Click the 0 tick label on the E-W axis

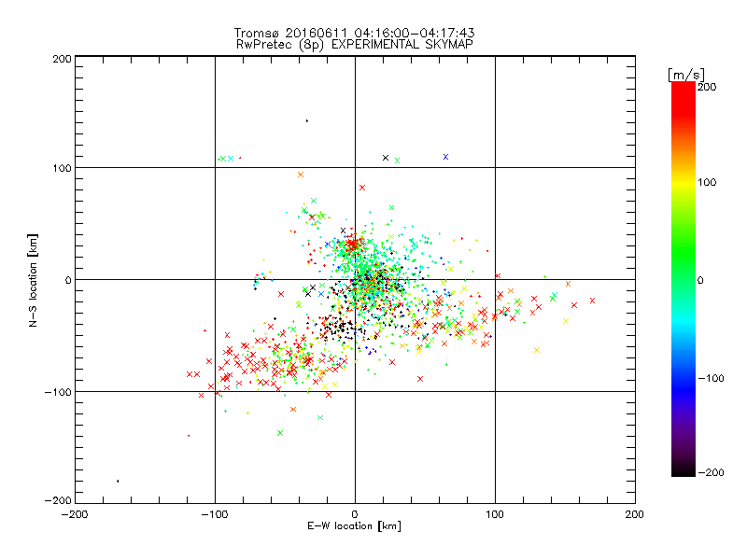[x=355, y=514]
